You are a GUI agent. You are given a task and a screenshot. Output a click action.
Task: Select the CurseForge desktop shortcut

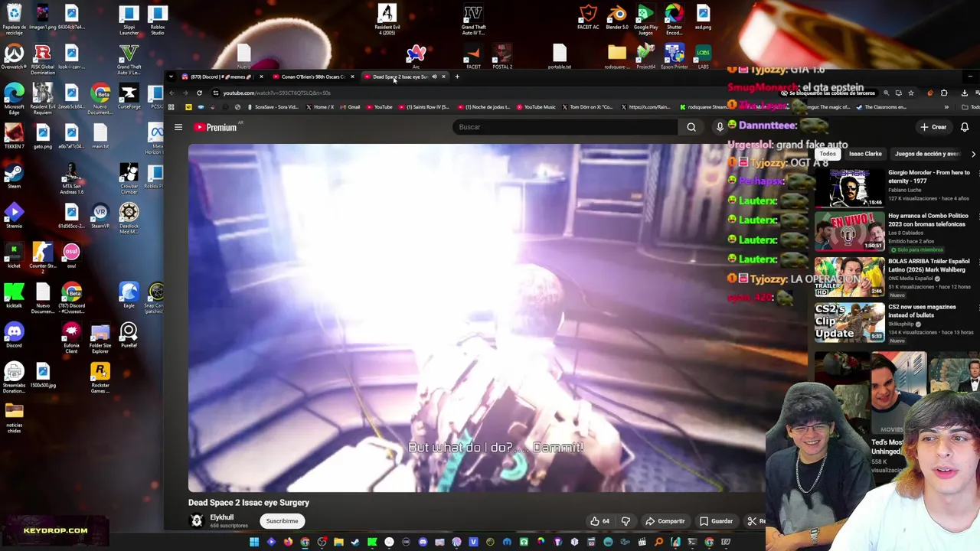click(x=129, y=96)
